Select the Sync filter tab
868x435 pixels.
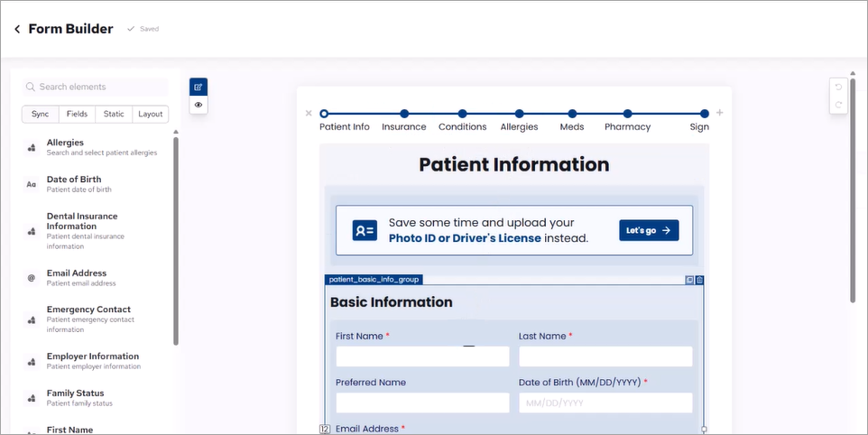(x=40, y=115)
